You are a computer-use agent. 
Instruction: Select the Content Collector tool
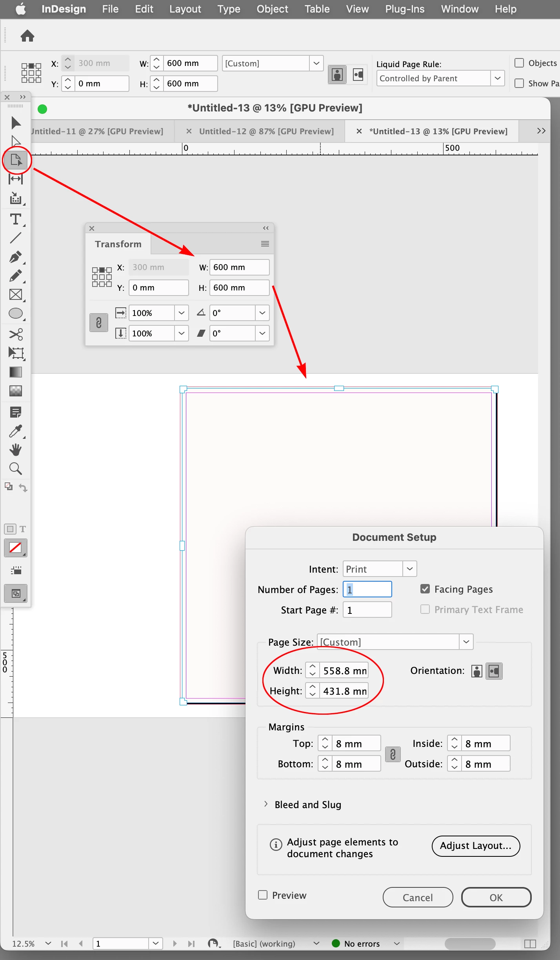(16, 198)
